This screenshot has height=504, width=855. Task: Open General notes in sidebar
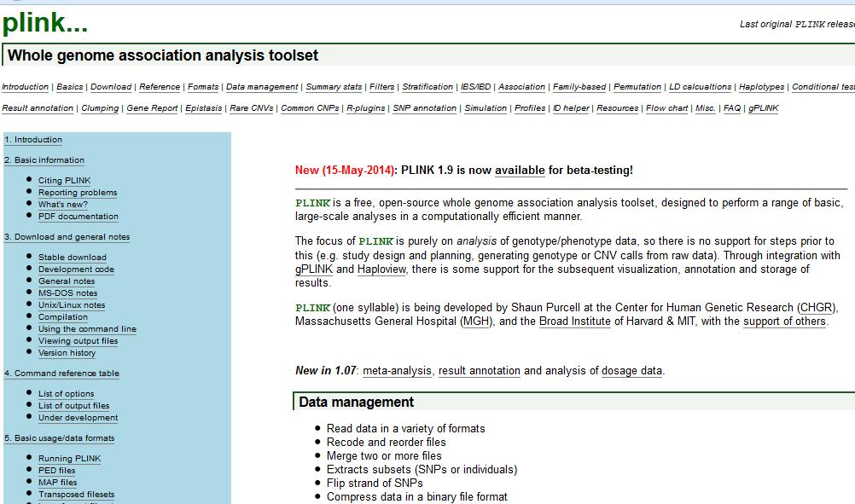[x=67, y=281]
